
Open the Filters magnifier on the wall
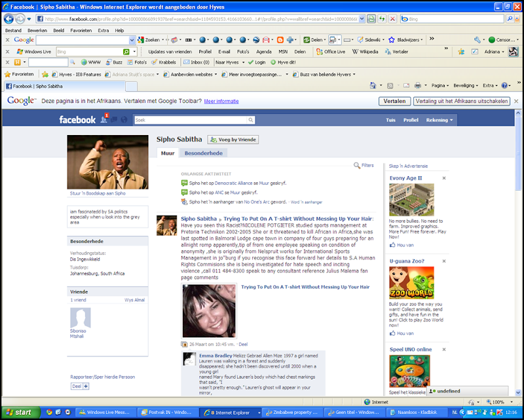356,165
